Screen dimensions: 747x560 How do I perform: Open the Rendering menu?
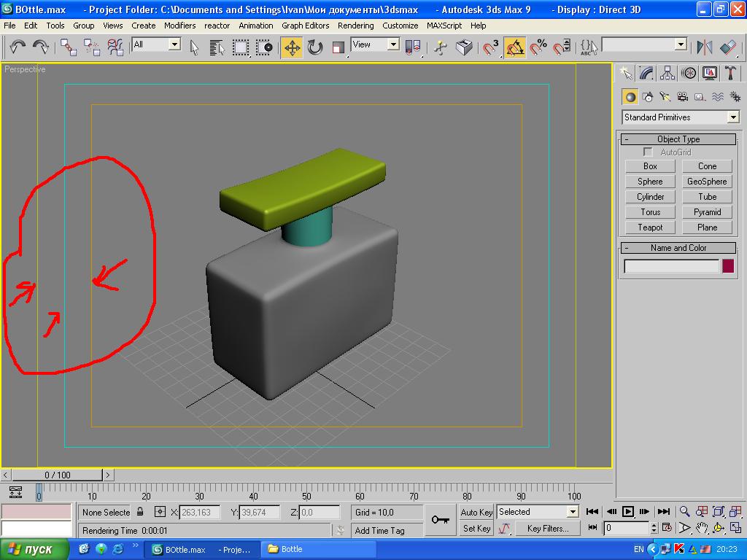355,26
